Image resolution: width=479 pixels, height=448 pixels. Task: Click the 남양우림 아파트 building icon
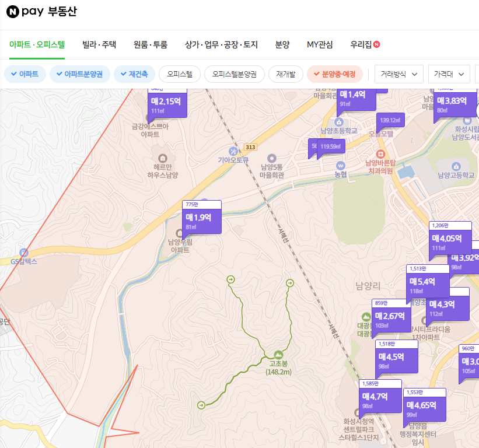pos(179,233)
